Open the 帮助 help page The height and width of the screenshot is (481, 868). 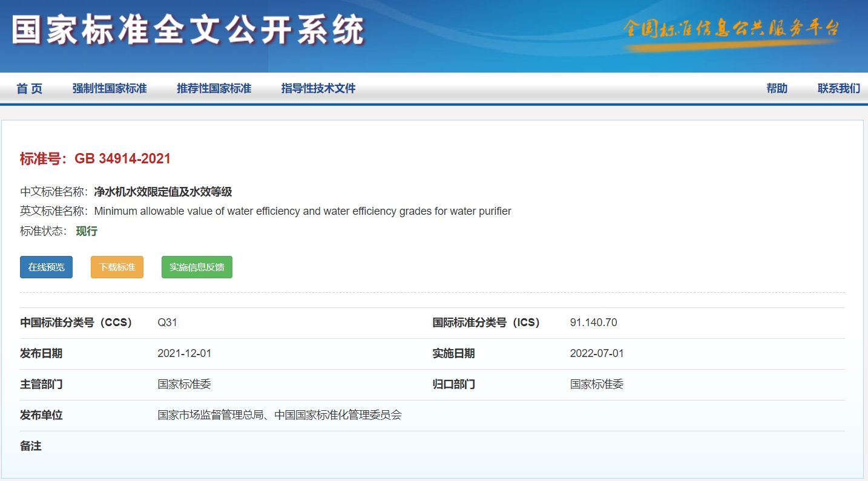click(x=777, y=89)
